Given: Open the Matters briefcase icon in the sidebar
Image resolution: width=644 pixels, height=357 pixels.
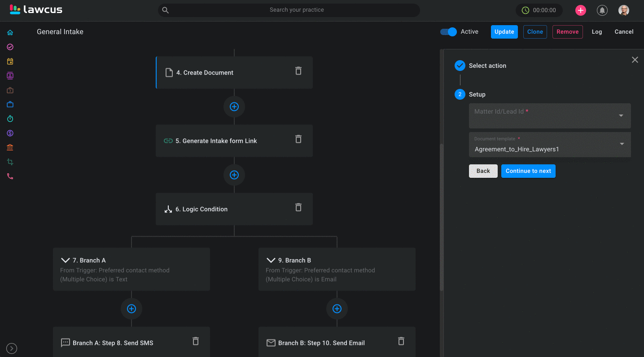Looking at the screenshot, I should (10, 104).
